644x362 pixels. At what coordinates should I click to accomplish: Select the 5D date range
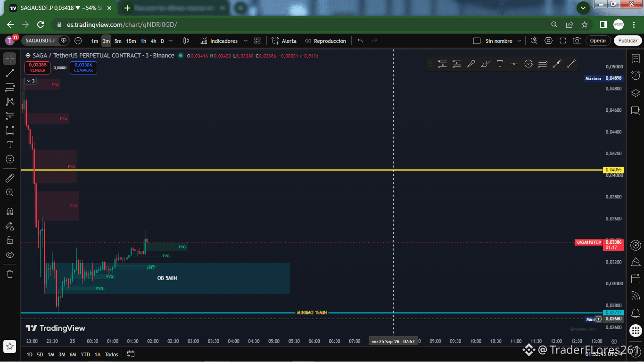pos(40,354)
